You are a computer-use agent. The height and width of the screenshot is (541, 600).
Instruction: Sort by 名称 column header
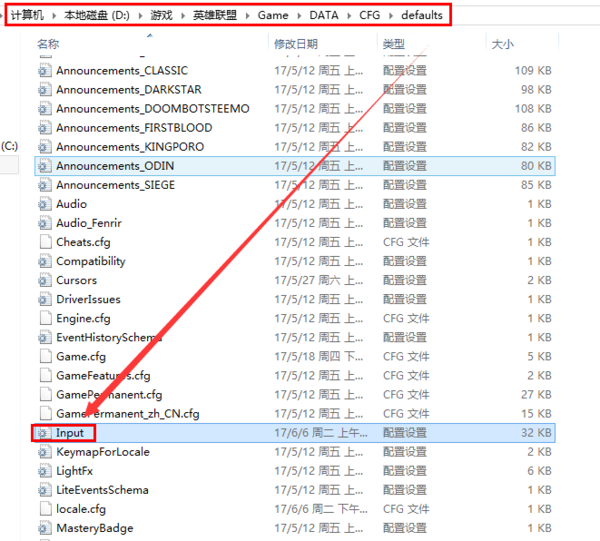(48, 44)
